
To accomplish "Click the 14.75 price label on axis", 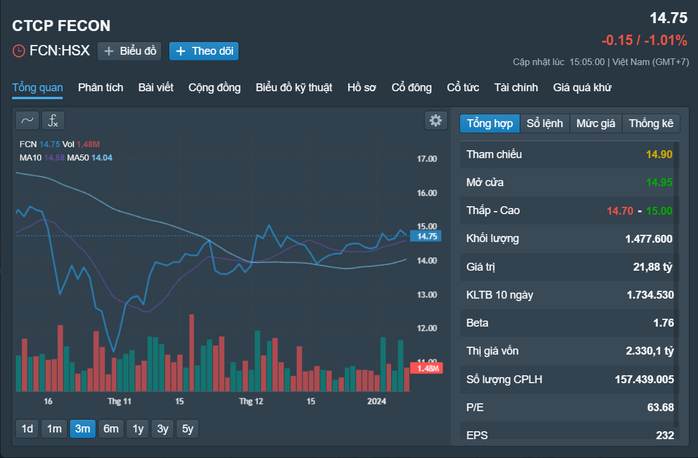I will (426, 236).
